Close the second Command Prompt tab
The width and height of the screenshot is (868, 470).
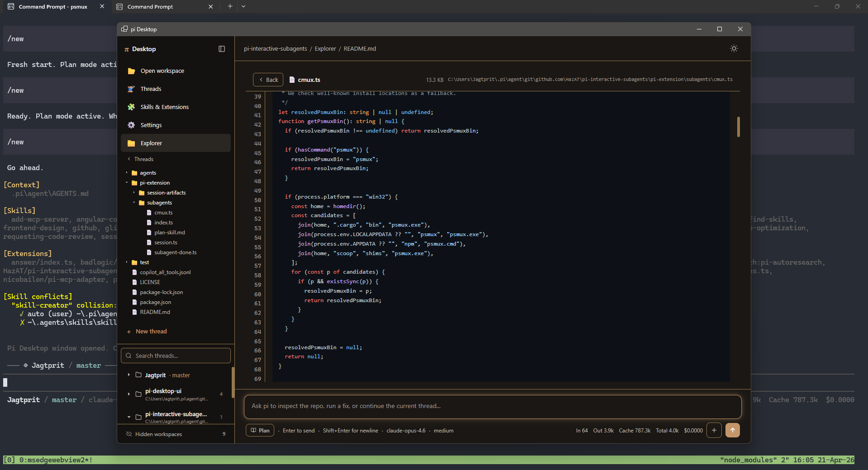pyautogui.click(x=210, y=6)
